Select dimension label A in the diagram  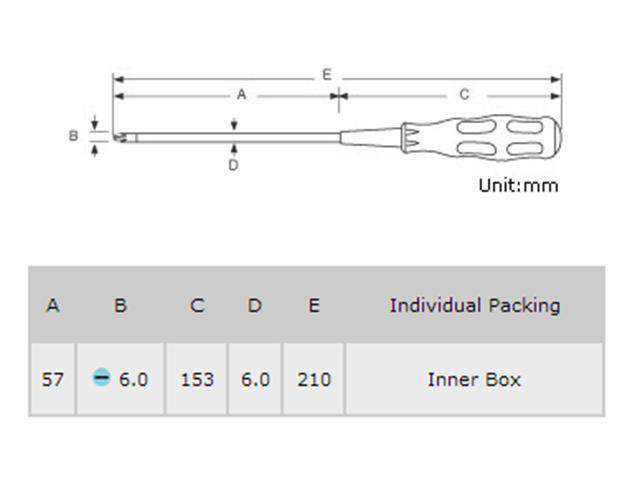[241, 94]
